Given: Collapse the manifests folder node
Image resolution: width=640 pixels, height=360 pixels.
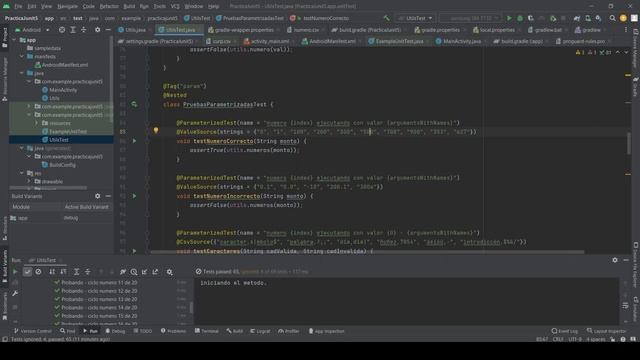Looking at the screenshot, I should click(22, 56).
